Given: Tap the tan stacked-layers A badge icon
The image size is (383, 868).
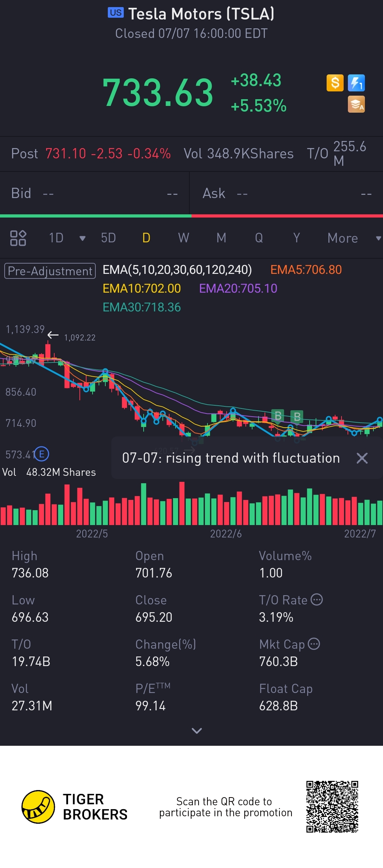Looking at the screenshot, I should click(356, 104).
